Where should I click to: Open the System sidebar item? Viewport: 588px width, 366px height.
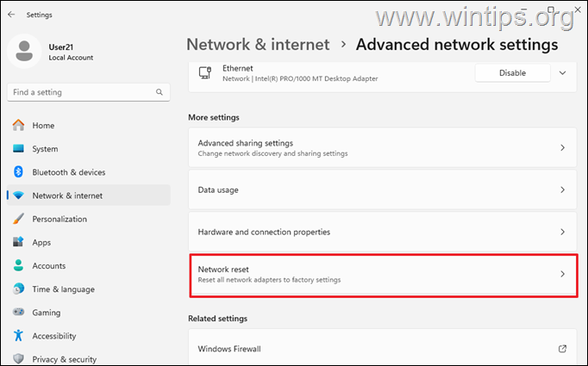point(45,148)
